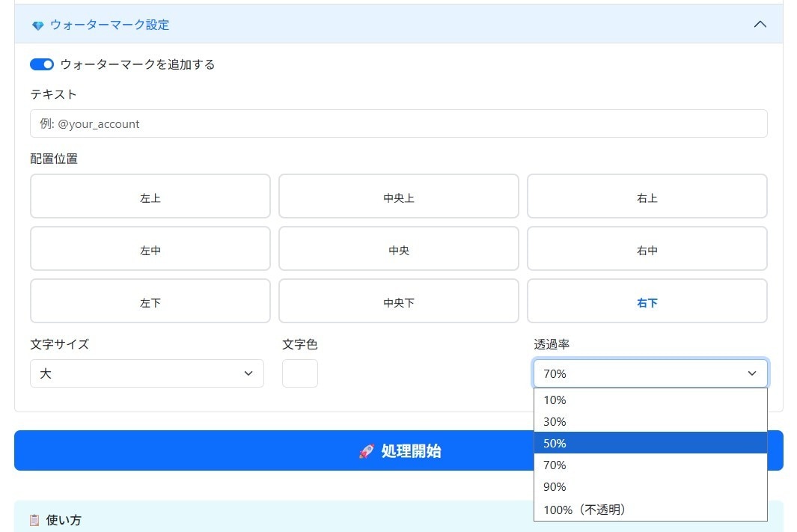Click the clipboard icon next to 使い方

(x=34, y=520)
